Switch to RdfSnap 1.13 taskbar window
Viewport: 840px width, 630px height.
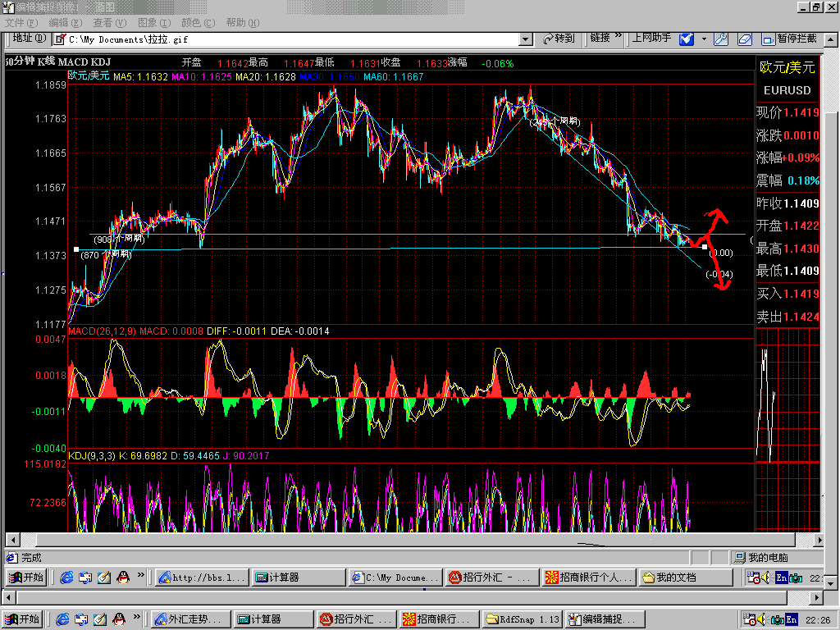[x=523, y=619]
